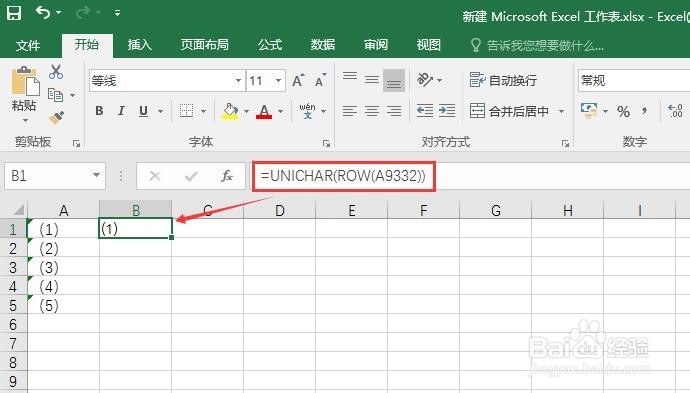Align text to bottom of cell
The width and height of the screenshot is (690, 393).
(x=394, y=80)
